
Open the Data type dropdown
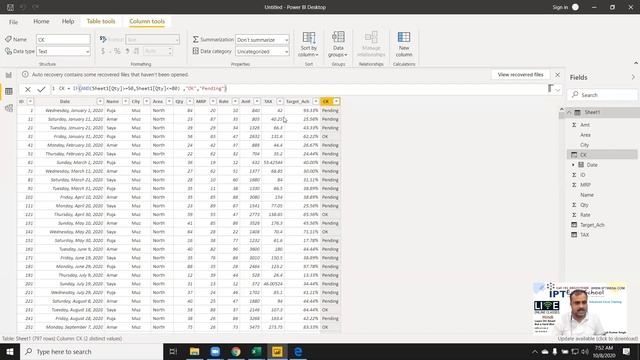click(x=63, y=51)
